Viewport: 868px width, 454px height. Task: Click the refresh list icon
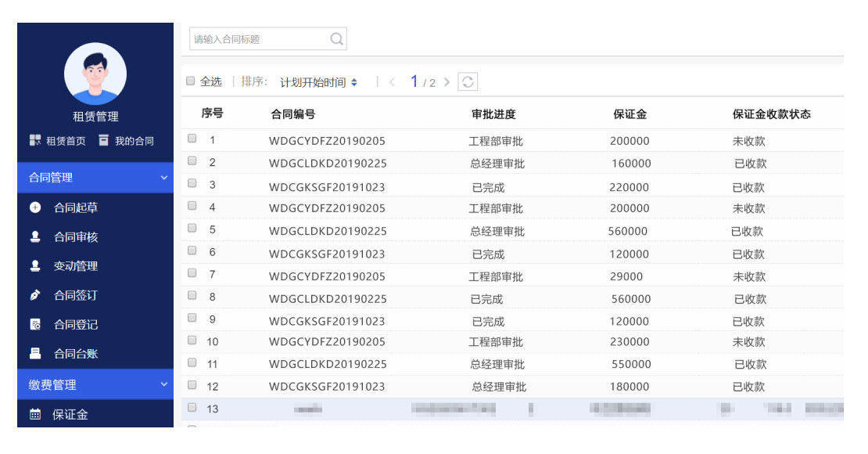tap(467, 82)
